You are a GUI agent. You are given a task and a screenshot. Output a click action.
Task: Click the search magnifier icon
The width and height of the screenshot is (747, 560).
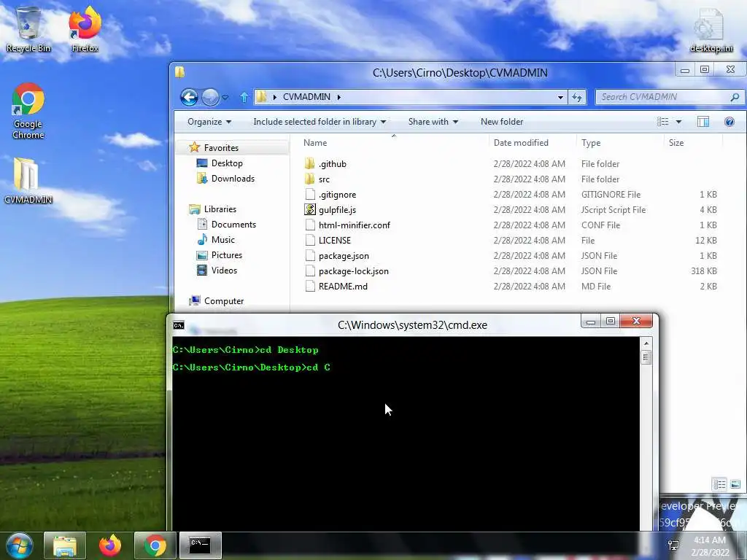pos(735,97)
